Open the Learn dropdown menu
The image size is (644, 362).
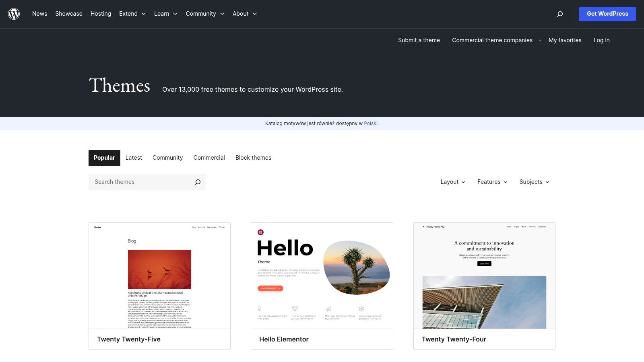[x=165, y=14]
